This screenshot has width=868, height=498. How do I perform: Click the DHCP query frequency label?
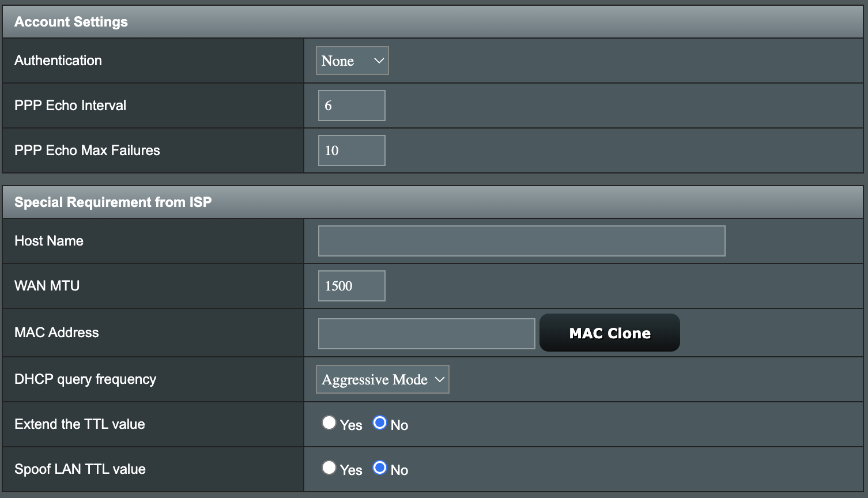85,379
